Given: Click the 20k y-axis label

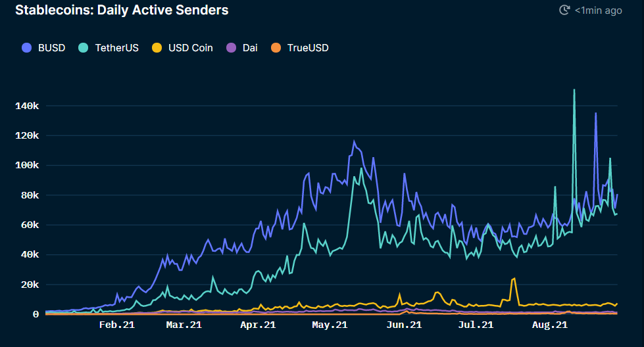Looking at the screenshot, I should click(30, 285).
